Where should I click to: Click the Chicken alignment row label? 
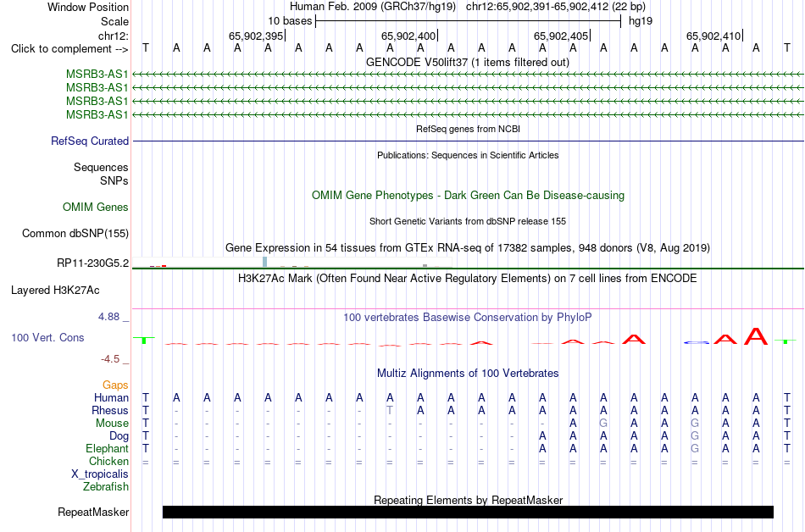click(x=108, y=461)
